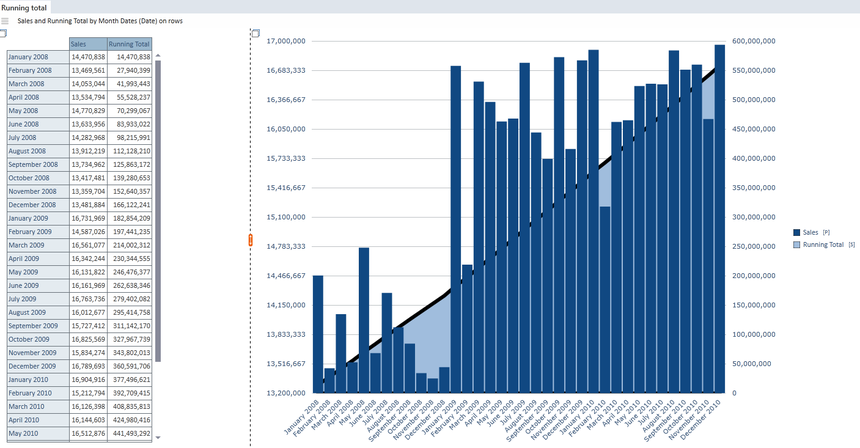Screen dimensions: 860x448
Task: Click the Sales cell 13,469,561
Action: click(88, 71)
